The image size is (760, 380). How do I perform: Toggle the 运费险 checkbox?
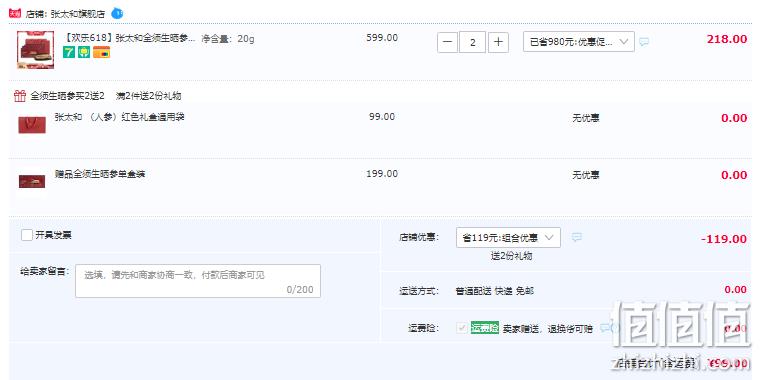[x=462, y=328]
